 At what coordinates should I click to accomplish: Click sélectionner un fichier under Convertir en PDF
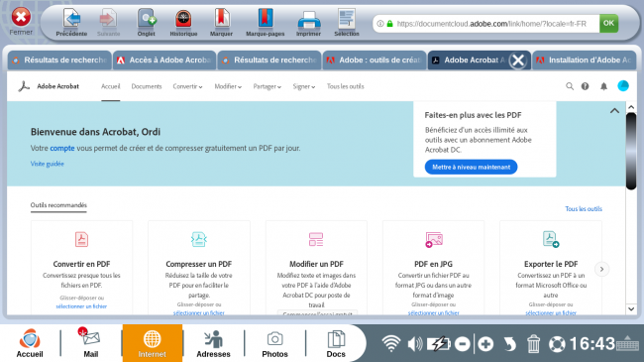tap(81, 306)
